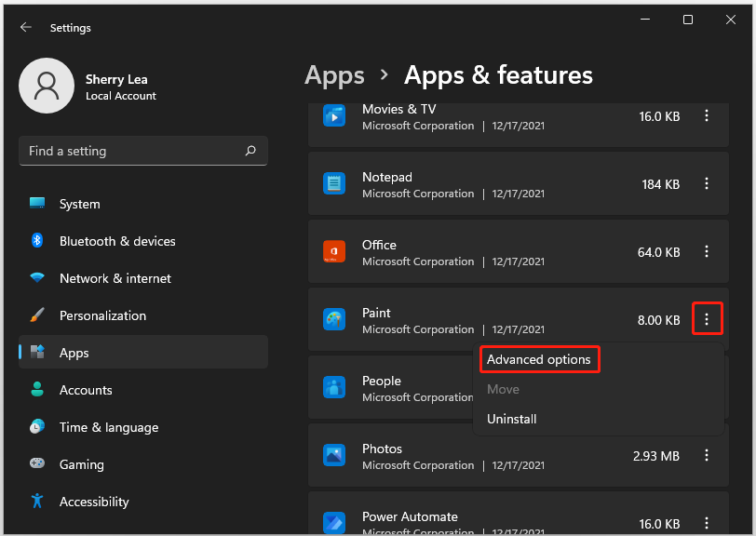
Task: Click the search magnifier in Find a setting
Action: (x=250, y=150)
